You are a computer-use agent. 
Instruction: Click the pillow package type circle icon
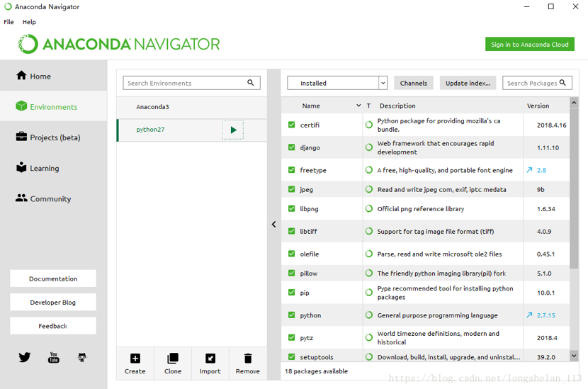click(x=369, y=273)
